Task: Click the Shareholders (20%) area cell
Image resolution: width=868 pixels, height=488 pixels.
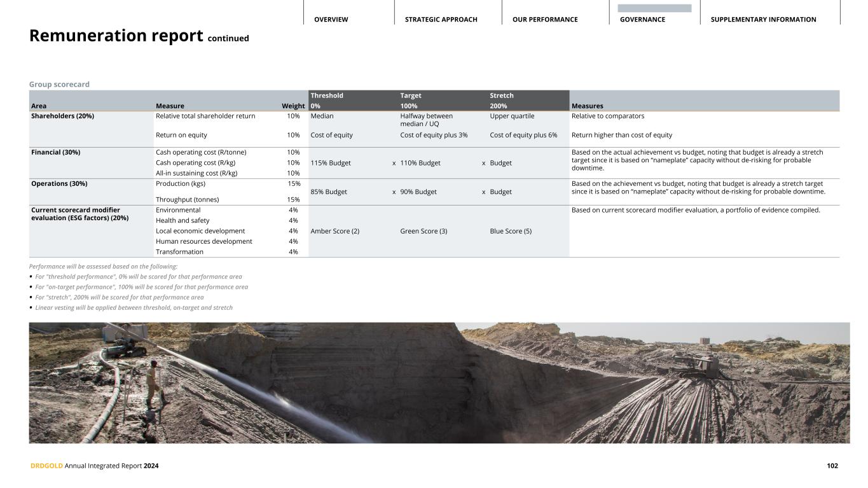Action: tap(63, 116)
